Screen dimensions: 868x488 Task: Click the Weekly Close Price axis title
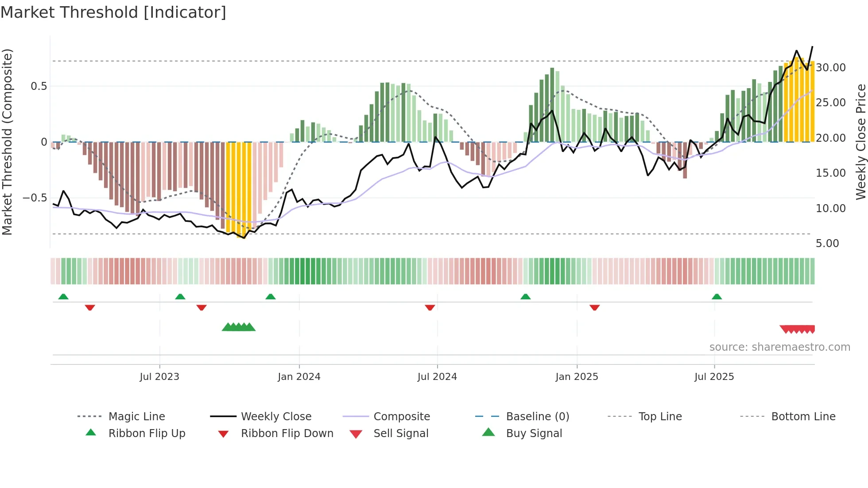[860, 142]
